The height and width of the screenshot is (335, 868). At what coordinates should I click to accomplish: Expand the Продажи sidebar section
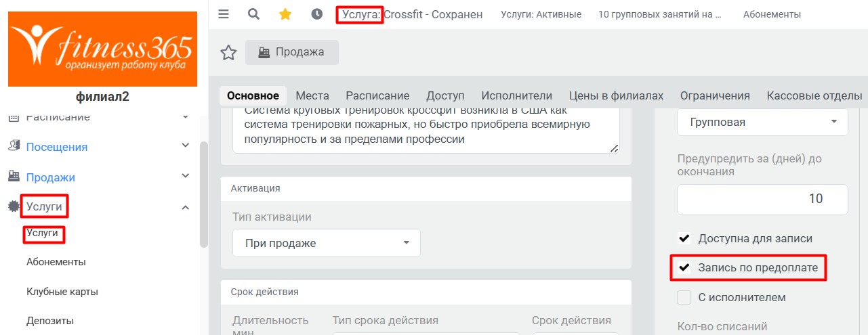[186, 176]
